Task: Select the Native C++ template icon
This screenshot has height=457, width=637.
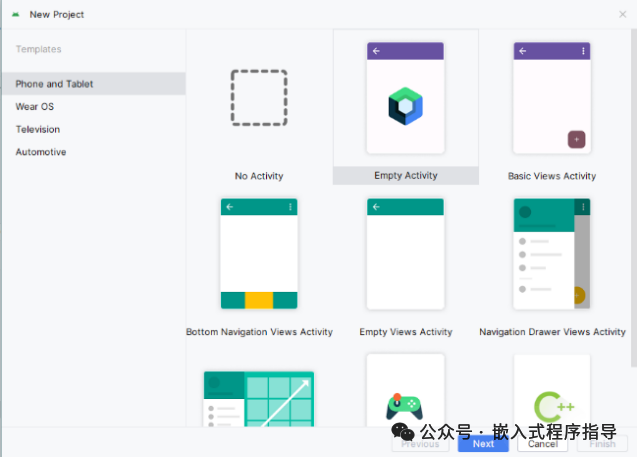Action: pyautogui.click(x=554, y=407)
